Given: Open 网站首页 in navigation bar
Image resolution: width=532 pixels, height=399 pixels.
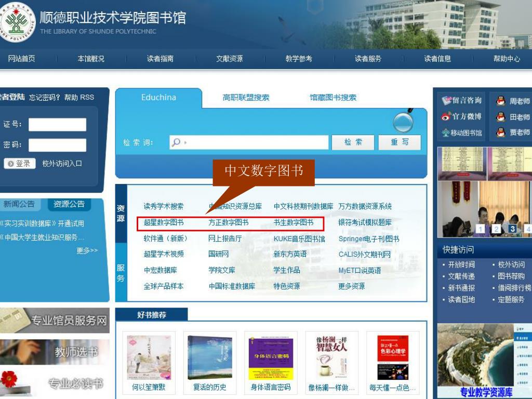Looking at the screenshot, I should [x=21, y=59].
